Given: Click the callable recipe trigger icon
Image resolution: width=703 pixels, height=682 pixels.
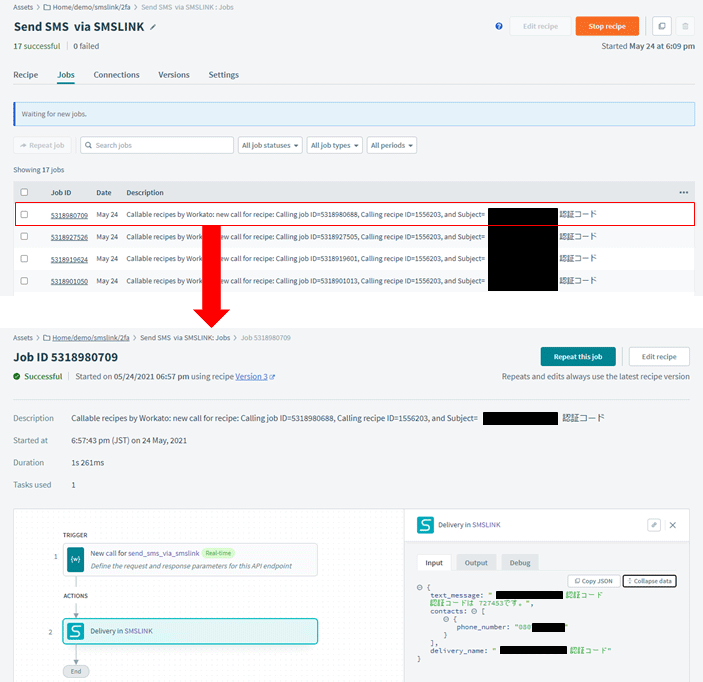Looking at the screenshot, I should (75, 559).
